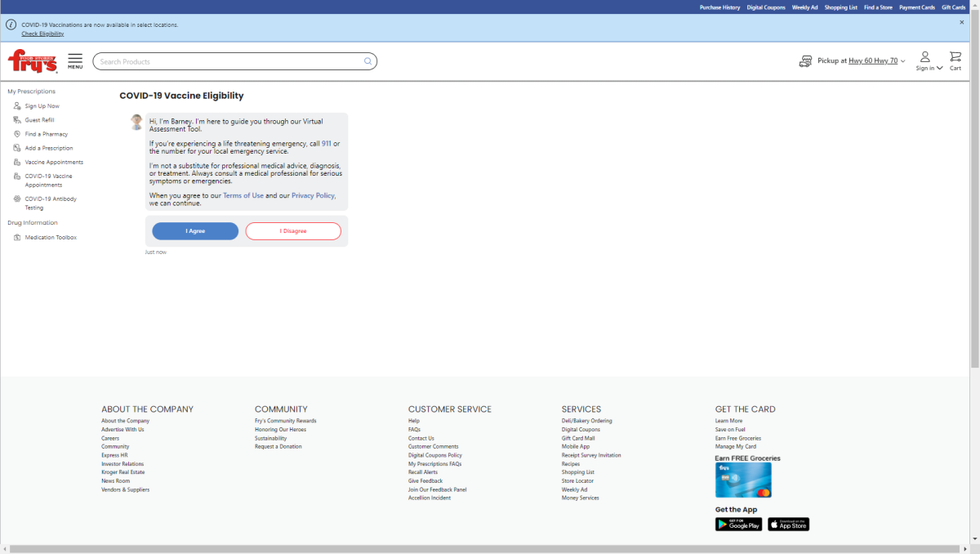Open Digital Coupons in top bar
The height and width of the screenshot is (554, 980).
(x=765, y=7)
